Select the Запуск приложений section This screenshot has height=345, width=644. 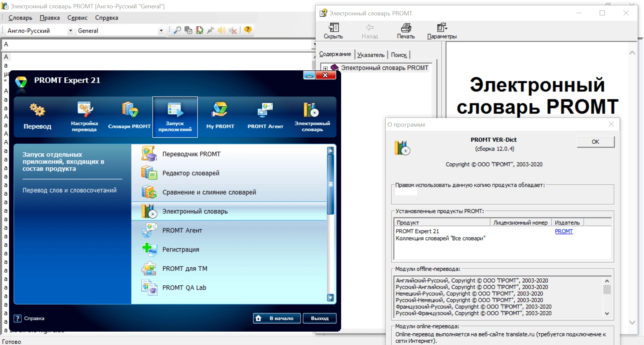click(x=175, y=117)
